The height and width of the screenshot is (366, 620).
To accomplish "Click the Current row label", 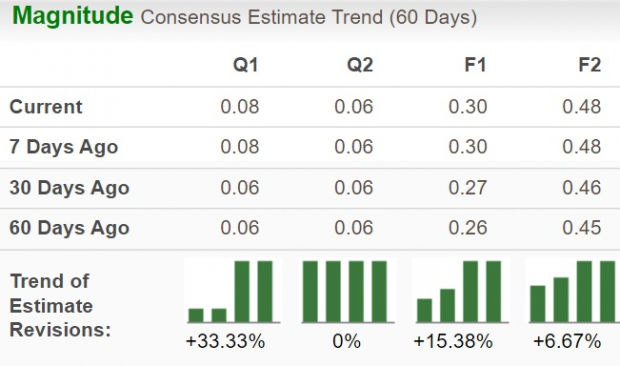I will (x=46, y=107).
